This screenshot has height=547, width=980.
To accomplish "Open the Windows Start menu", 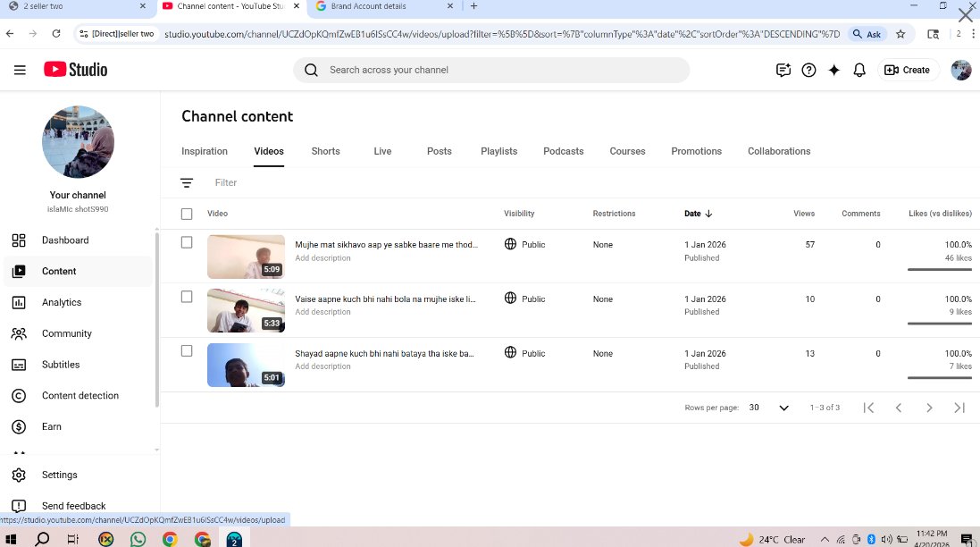I will (11, 539).
